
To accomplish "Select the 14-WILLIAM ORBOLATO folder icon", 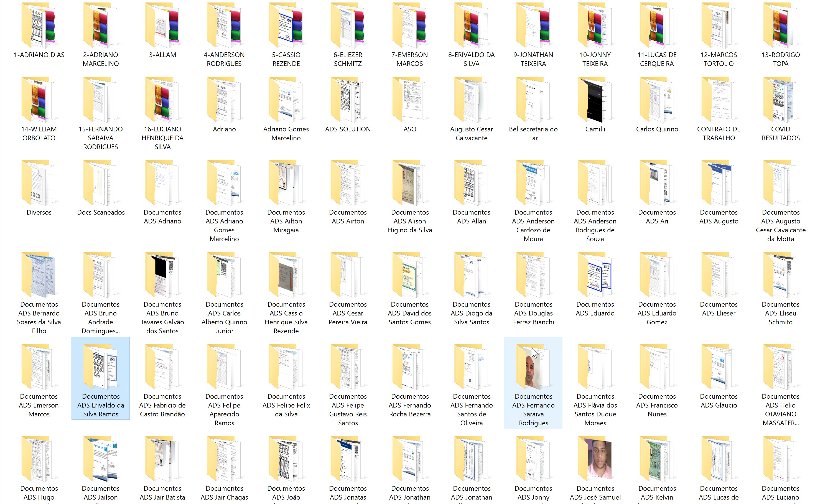I will coord(39,99).
